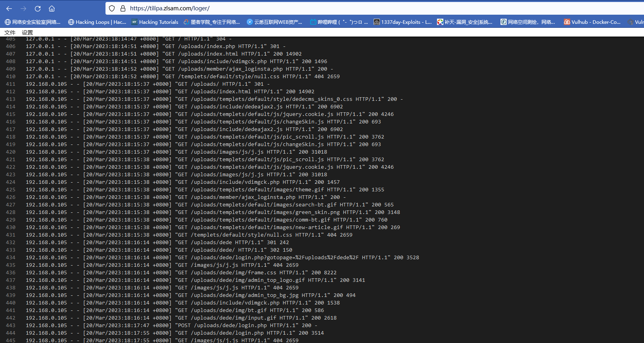Open the 1337day-Exploits bookmark
644x343 pixels.
pyautogui.click(x=402, y=22)
